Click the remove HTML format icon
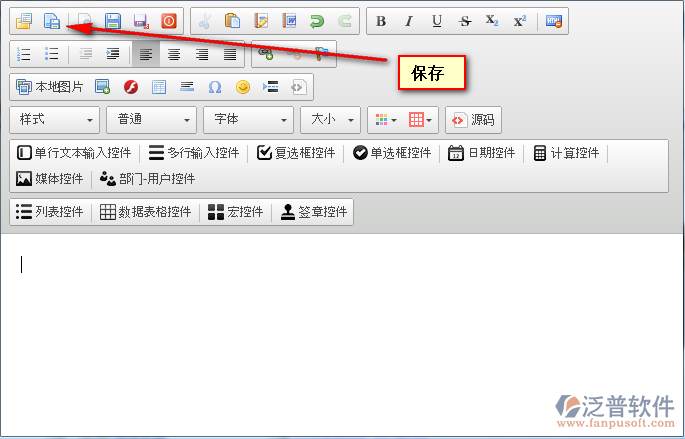The image size is (685, 439). click(x=554, y=21)
